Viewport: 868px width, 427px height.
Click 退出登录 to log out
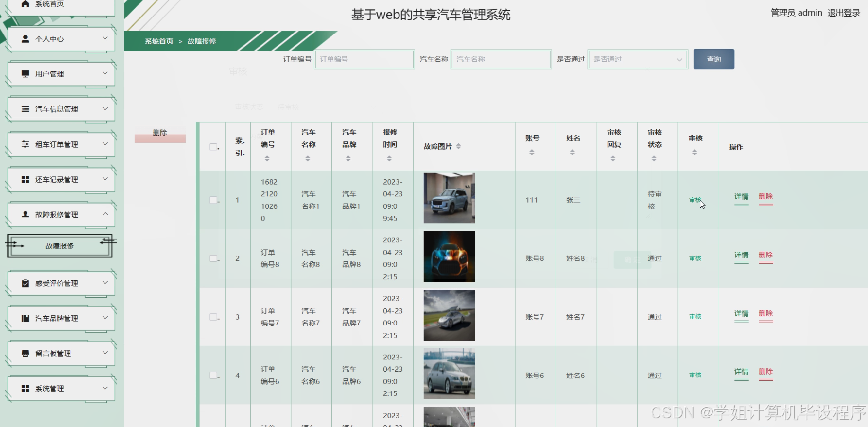(x=844, y=13)
